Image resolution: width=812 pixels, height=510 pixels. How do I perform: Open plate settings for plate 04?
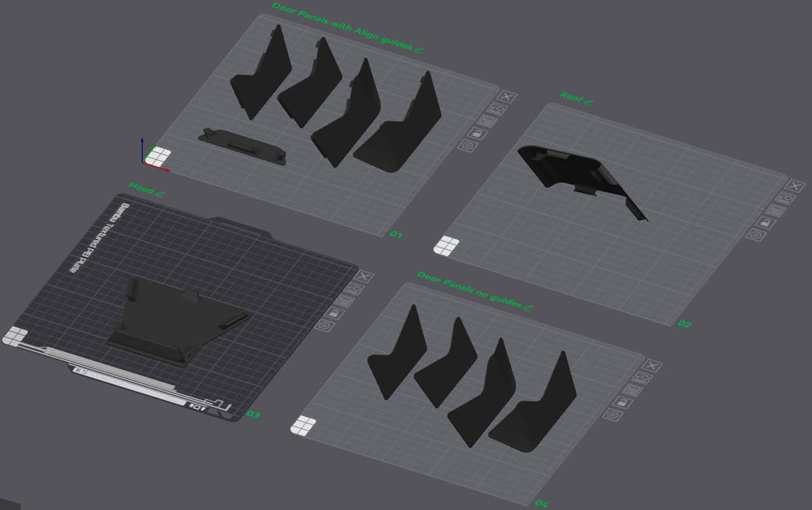(612, 415)
